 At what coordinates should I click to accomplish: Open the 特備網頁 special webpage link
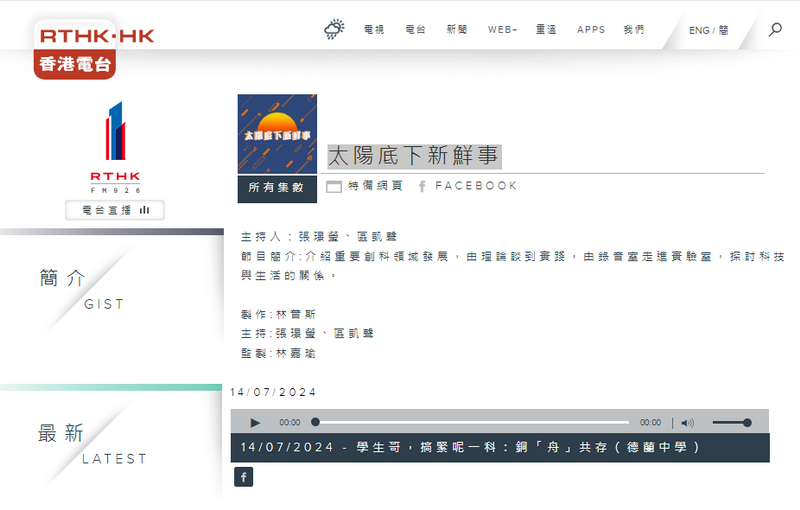[x=365, y=186]
